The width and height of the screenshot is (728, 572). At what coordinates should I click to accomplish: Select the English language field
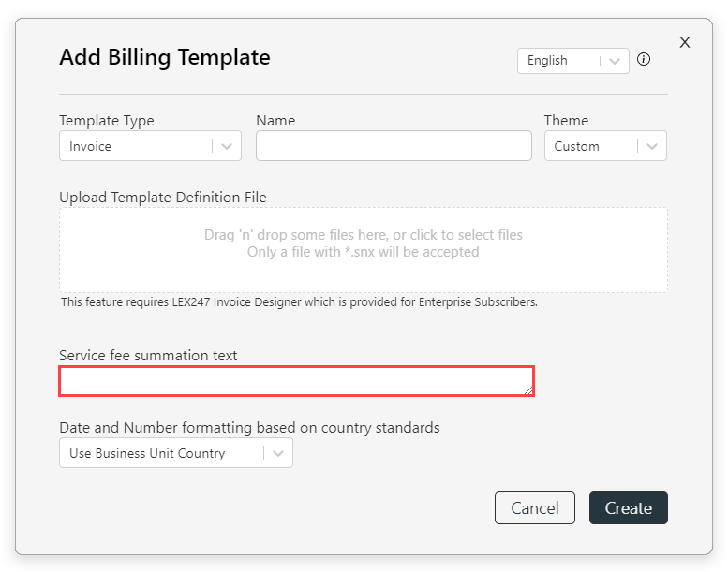tap(572, 61)
